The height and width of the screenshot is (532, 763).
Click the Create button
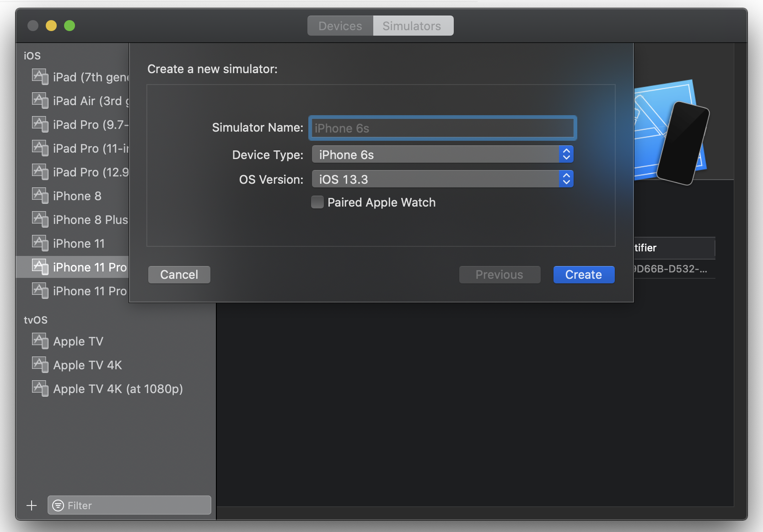pos(584,275)
